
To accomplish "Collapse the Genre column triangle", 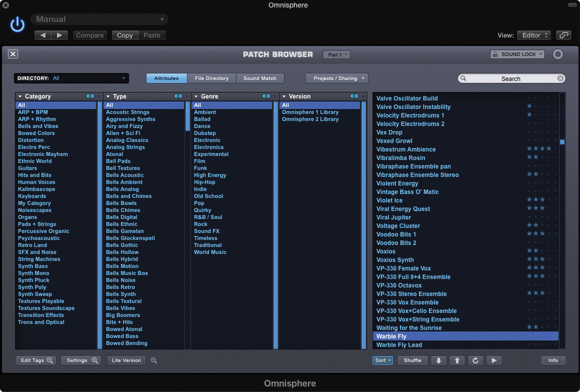I will (196, 96).
